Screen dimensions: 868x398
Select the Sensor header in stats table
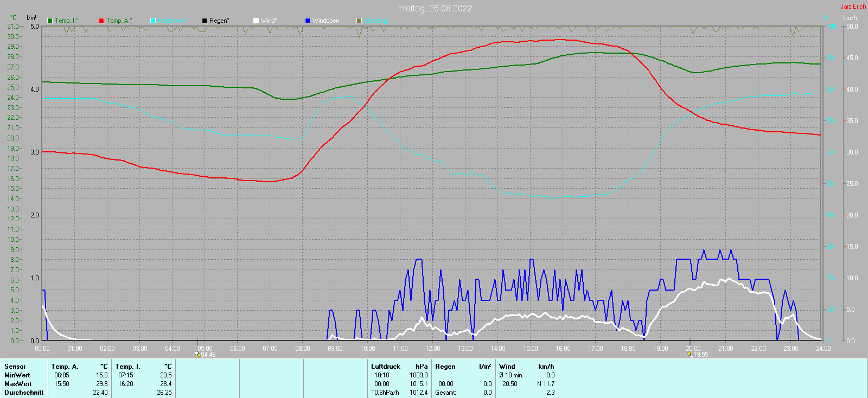pyautogui.click(x=15, y=367)
